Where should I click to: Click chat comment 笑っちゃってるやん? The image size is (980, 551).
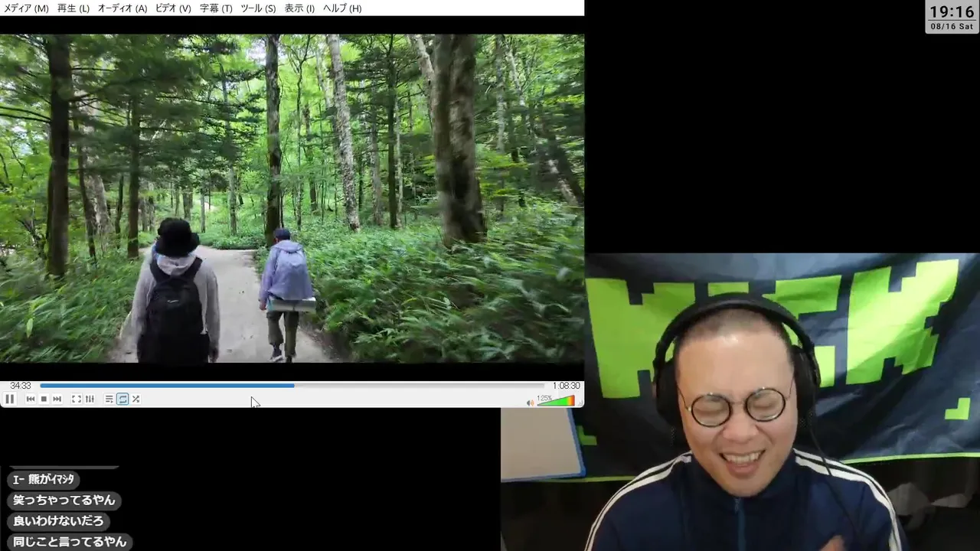[64, 500]
